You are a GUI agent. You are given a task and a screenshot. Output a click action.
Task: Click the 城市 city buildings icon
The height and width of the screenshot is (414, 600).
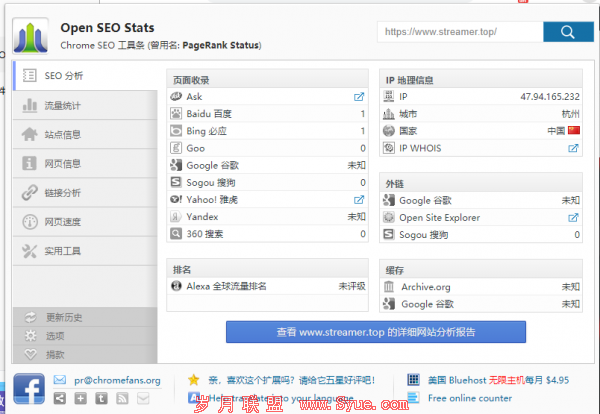(389, 114)
